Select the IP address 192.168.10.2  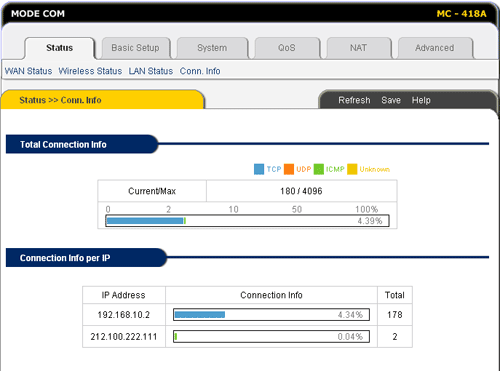coord(124,315)
